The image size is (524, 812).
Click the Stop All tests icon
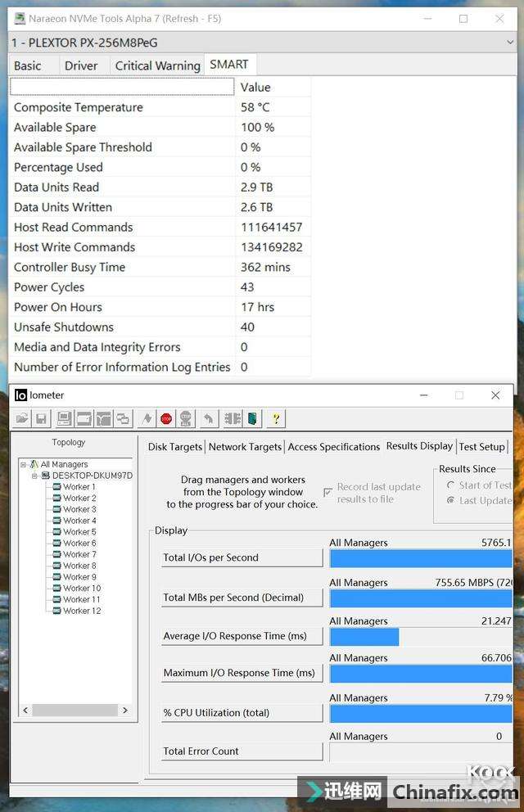[186, 418]
